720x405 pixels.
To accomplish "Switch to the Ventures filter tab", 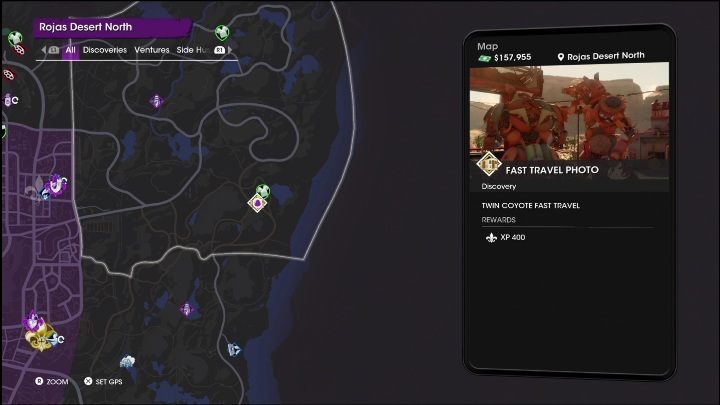I will [152, 50].
